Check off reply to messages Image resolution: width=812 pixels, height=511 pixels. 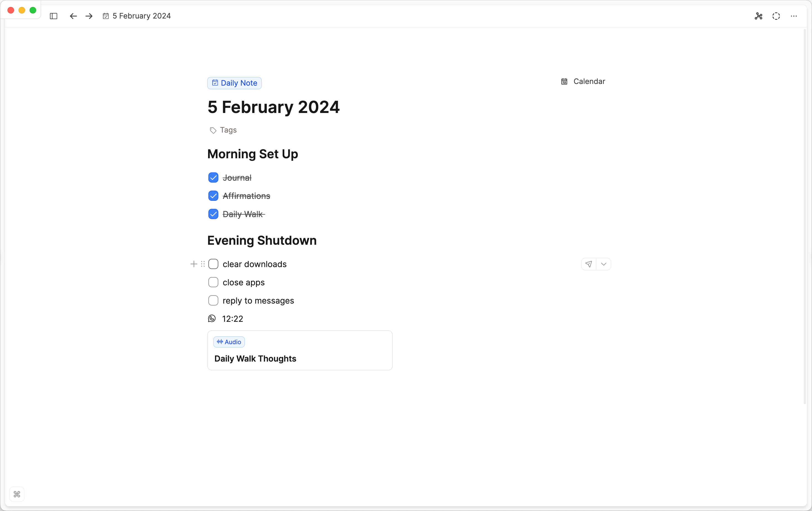(x=213, y=301)
